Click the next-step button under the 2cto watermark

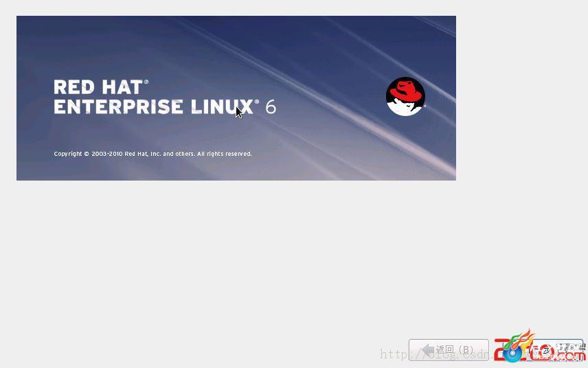(x=555, y=350)
